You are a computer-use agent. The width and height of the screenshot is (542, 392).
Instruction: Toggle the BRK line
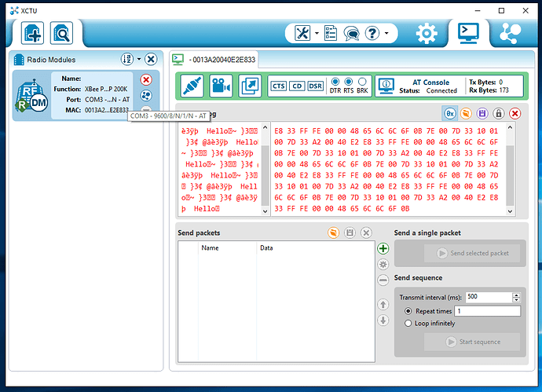[362, 82]
